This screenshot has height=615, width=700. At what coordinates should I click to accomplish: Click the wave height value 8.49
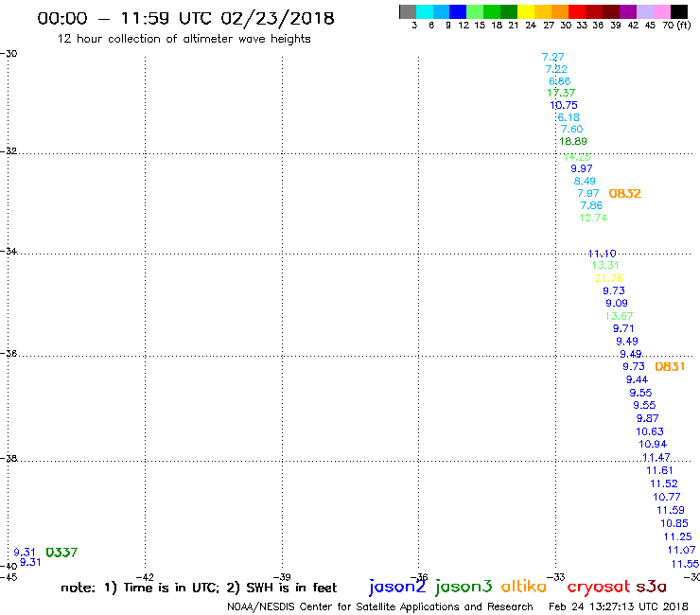point(585,181)
